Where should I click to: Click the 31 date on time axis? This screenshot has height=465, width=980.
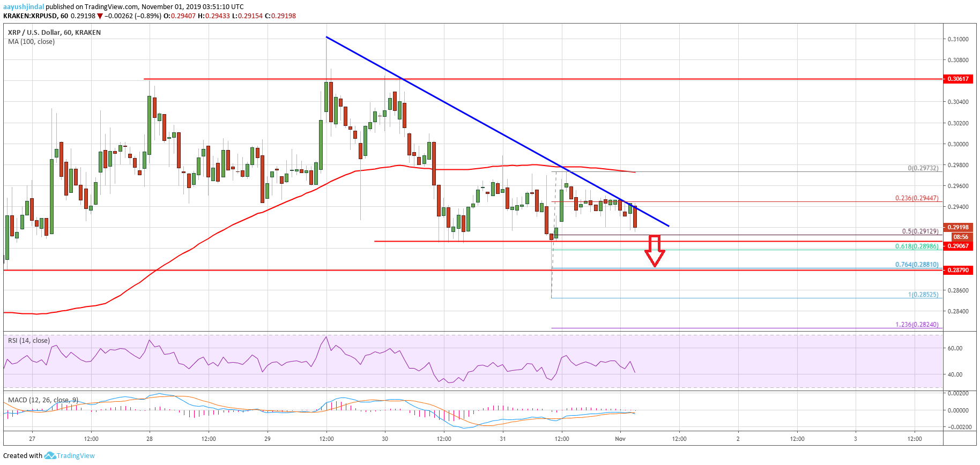pos(502,439)
